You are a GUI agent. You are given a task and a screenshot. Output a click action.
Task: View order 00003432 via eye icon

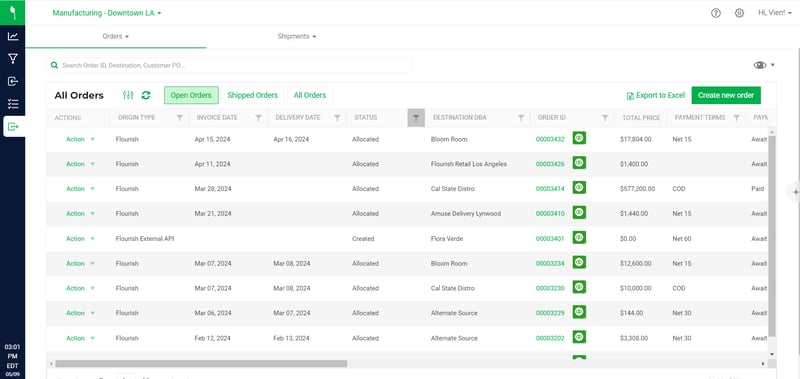click(x=579, y=138)
